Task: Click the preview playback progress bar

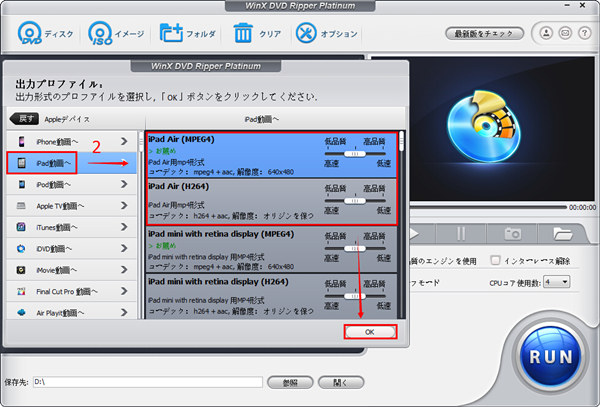Action: 488,207
